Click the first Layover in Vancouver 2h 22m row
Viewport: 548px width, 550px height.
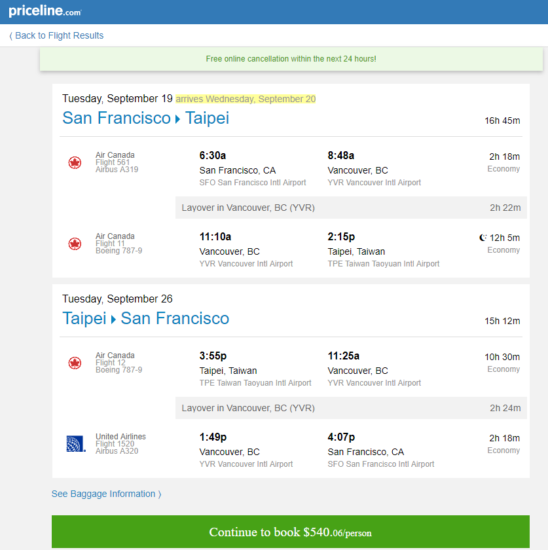click(351, 208)
